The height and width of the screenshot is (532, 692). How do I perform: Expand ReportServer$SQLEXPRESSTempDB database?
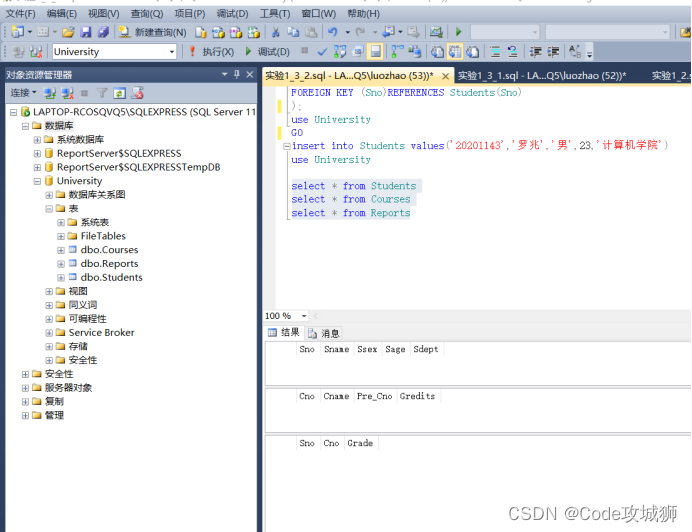click(37, 167)
